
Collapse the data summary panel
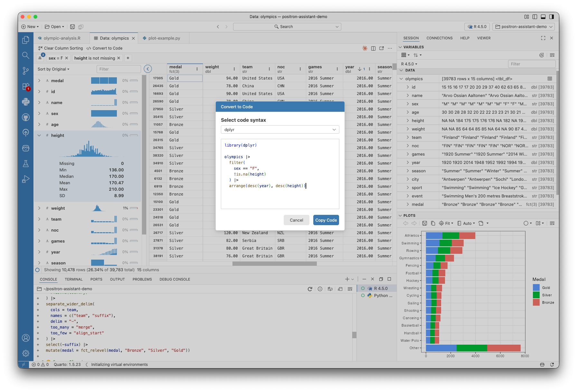coord(148,69)
